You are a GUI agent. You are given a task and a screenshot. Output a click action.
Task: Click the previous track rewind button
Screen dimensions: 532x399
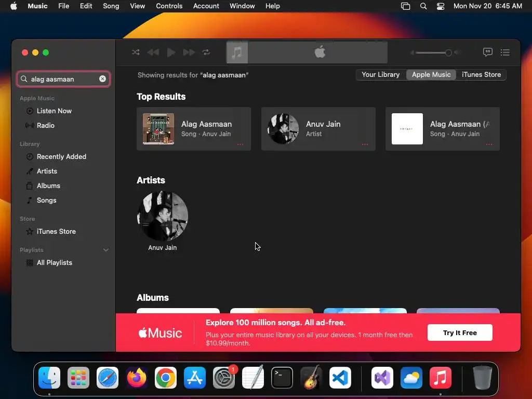pos(153,52)
